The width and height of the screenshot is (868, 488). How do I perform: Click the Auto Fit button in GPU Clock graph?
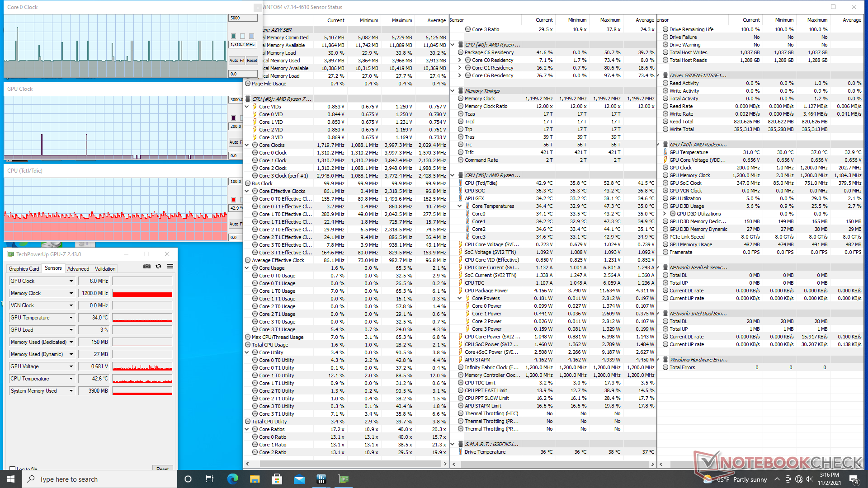pos(236,142)
